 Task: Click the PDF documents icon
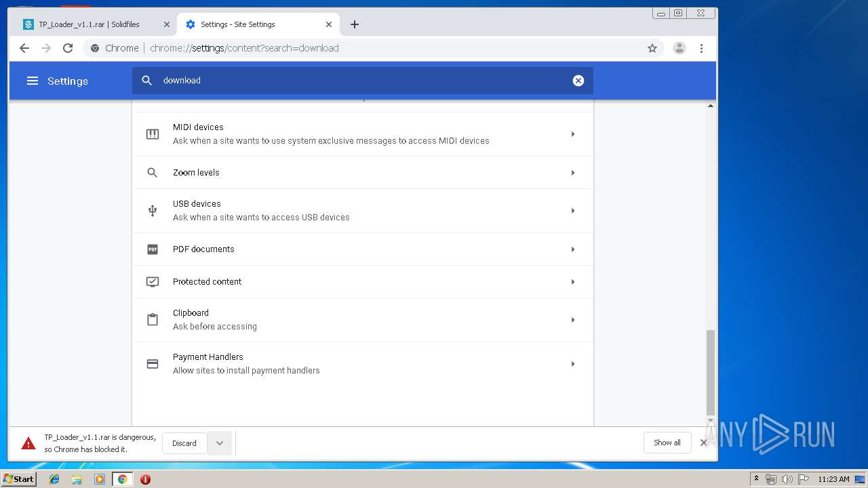[153, 249]
